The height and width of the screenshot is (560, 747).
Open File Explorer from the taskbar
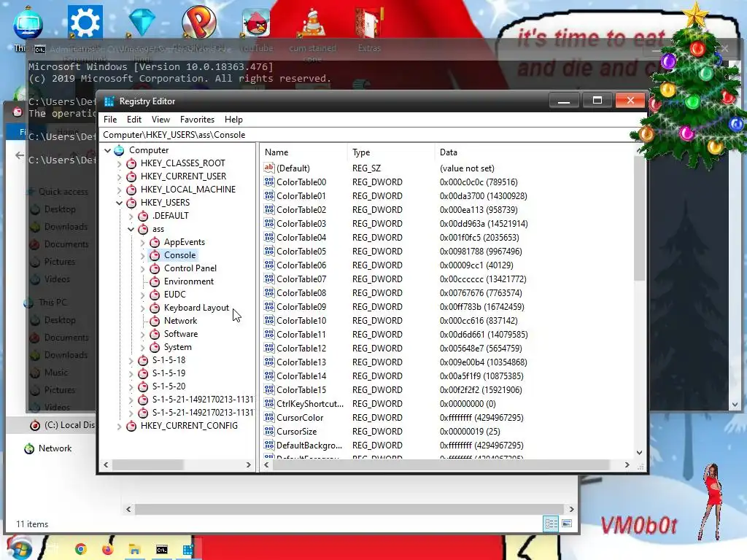[x=135, y=550]
